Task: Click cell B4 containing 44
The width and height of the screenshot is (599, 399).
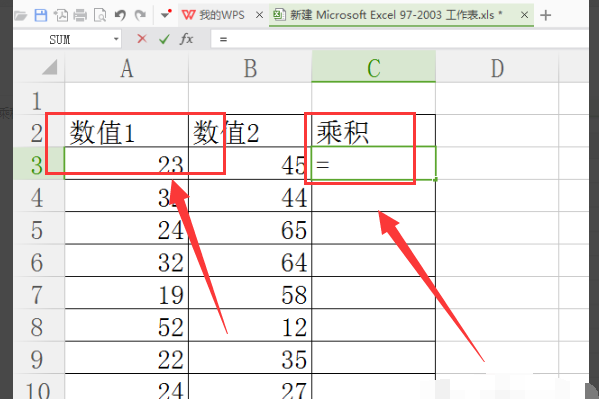Action: [x=250, y=196]
